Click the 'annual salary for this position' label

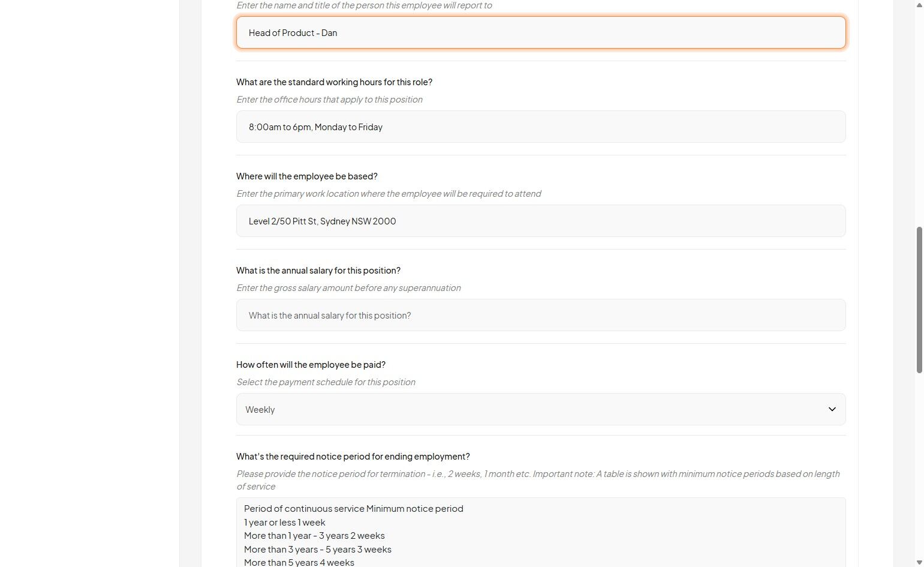pyautogui.click(x=318, y=271)
